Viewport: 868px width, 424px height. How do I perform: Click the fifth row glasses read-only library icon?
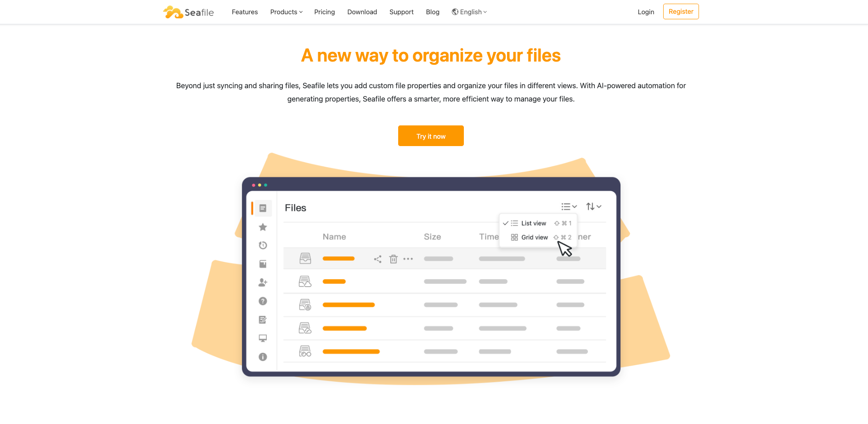coord(305,351)
